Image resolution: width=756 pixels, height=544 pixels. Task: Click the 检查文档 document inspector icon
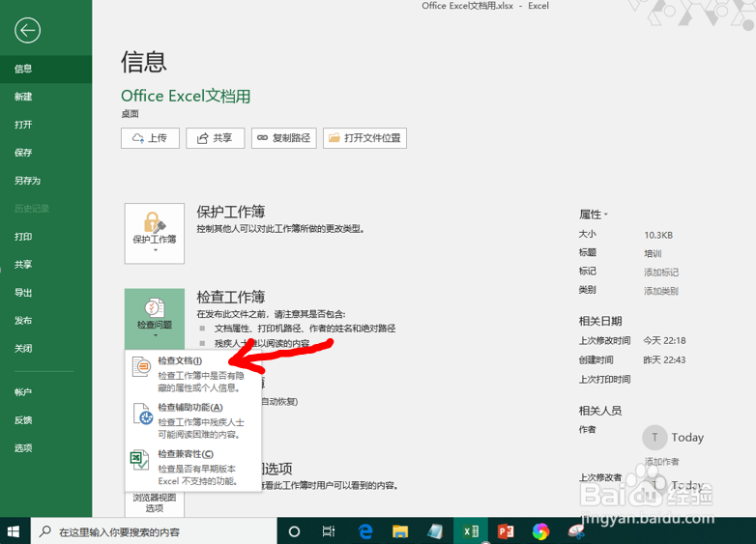point(141,367)
